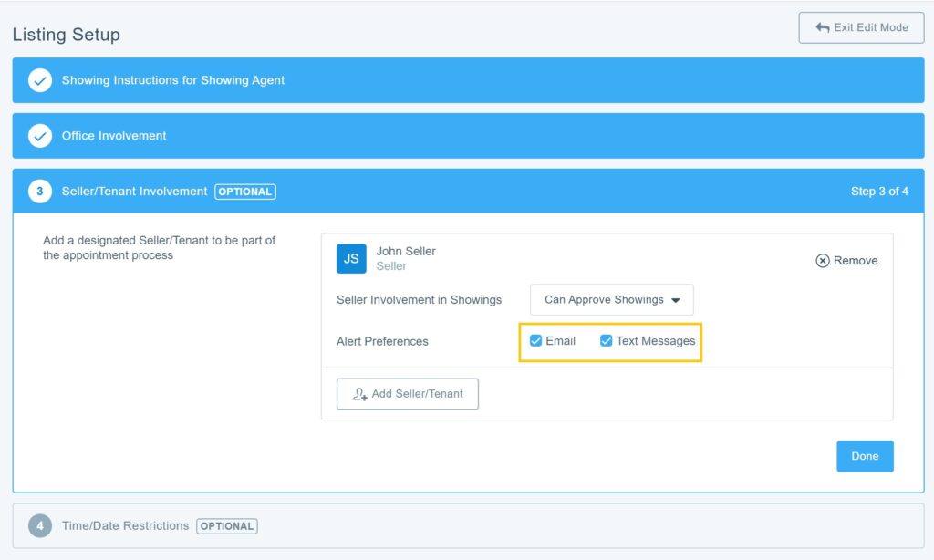934x560 pixels.
Task: Expand the Time/Date Restrictions section
Action: [125, 526]
